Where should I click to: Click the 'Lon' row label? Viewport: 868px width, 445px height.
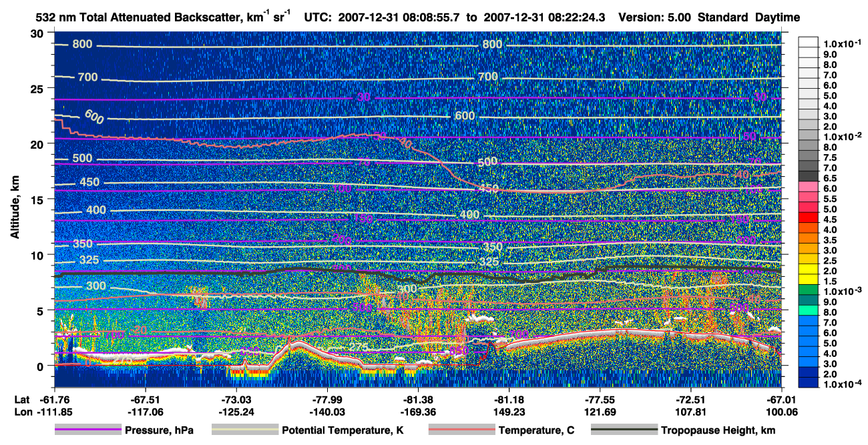22,412
